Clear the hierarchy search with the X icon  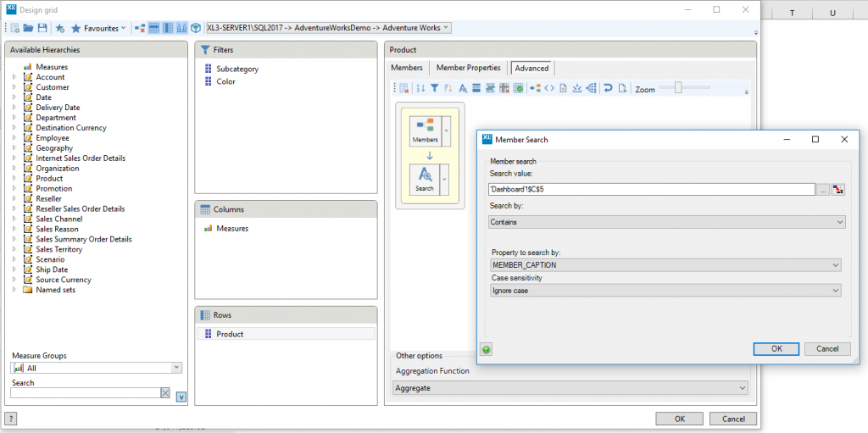(165, 393)
